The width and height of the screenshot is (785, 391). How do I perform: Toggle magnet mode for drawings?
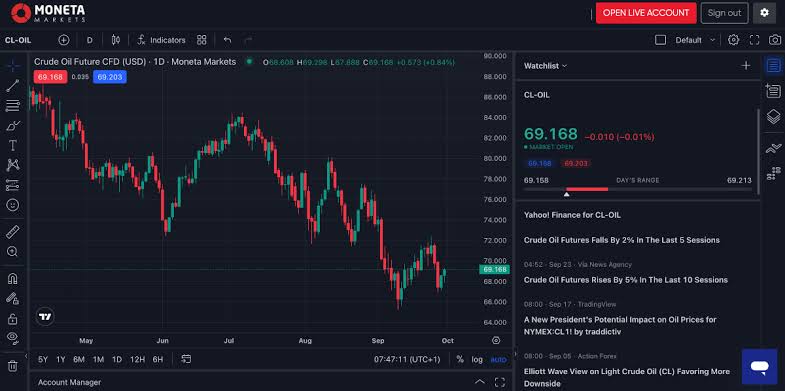pyautogui.click(x=13, y=278)
